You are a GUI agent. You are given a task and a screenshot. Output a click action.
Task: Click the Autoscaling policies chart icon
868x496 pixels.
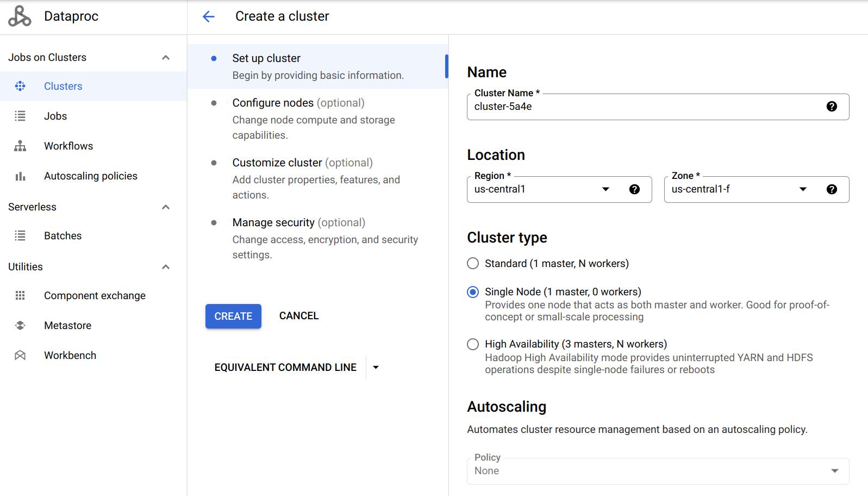click(x=20, y=176)
